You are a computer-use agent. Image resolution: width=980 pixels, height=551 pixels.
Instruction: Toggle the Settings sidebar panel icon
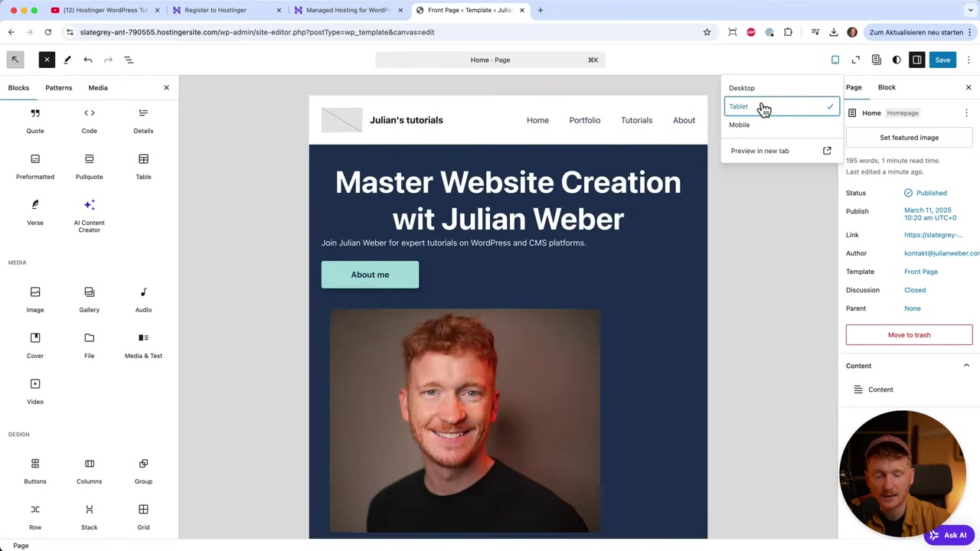(917, 60)
